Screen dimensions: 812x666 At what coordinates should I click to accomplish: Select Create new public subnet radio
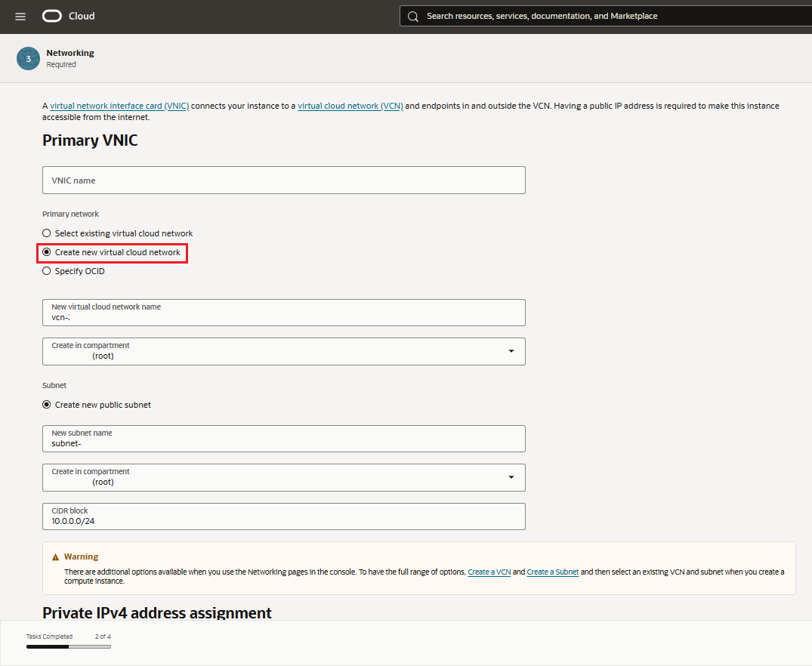[x=47, y=405]
